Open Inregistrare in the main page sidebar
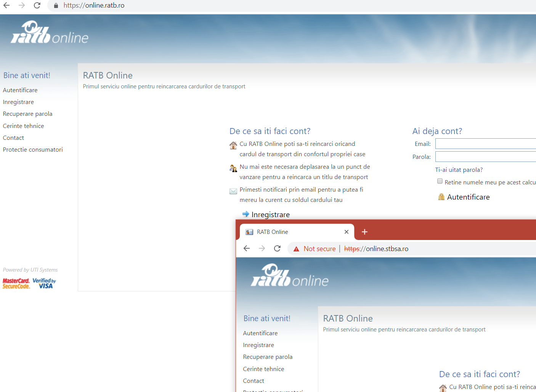Image resolution: width=536 pixels, height=392 pixels. point(18,102)
